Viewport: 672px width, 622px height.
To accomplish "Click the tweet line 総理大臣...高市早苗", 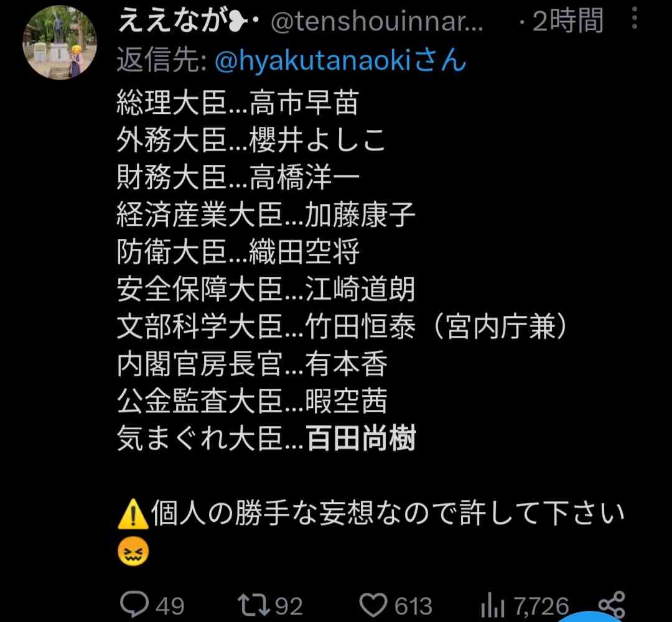I will pos(238,103).
